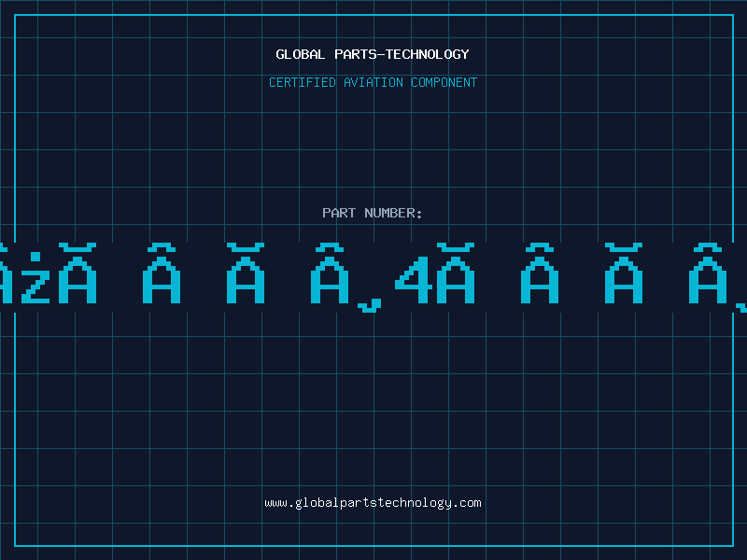The width and height of the screenshot is (747, 560).
Task: Click the PART NUMBER: label
Action: [373, 213]
